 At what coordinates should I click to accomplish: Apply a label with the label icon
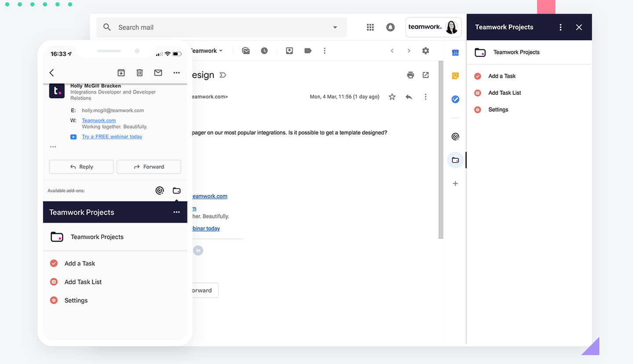(x=307, y=51)
